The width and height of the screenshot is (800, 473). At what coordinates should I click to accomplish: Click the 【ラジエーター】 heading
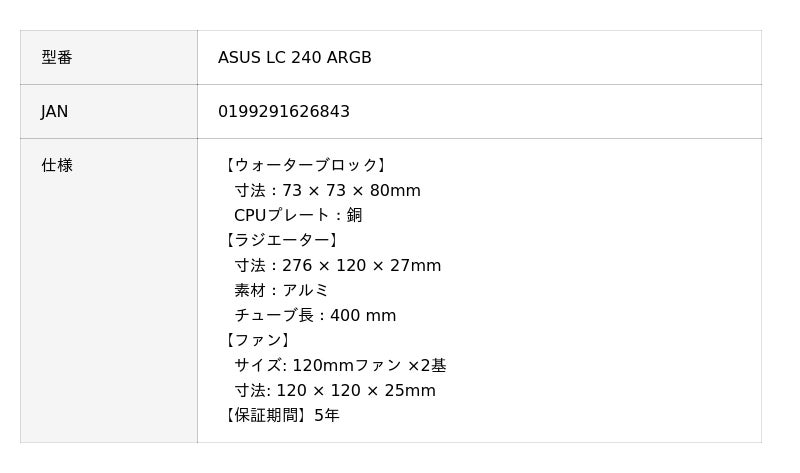(x=280, y=240)
